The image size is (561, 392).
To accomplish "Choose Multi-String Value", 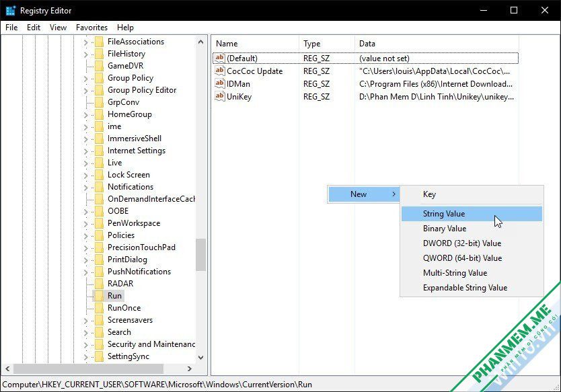I will [x=472, y=273].
